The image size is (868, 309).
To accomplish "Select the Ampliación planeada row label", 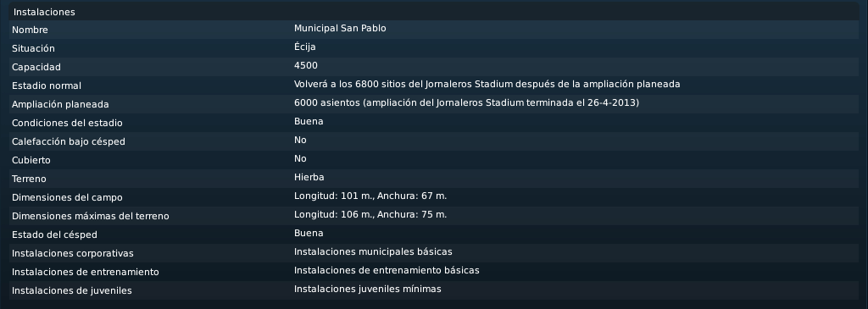I will [60, 104].
